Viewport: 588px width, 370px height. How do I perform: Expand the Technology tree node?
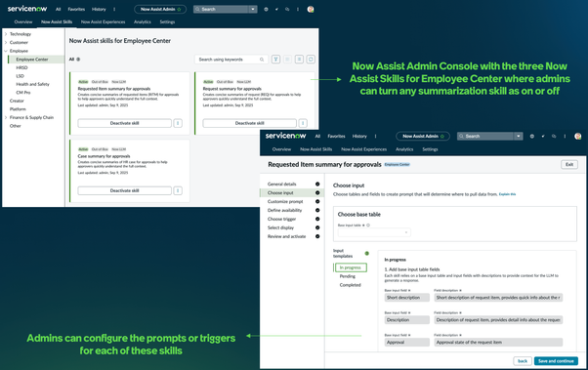(6, 34)
